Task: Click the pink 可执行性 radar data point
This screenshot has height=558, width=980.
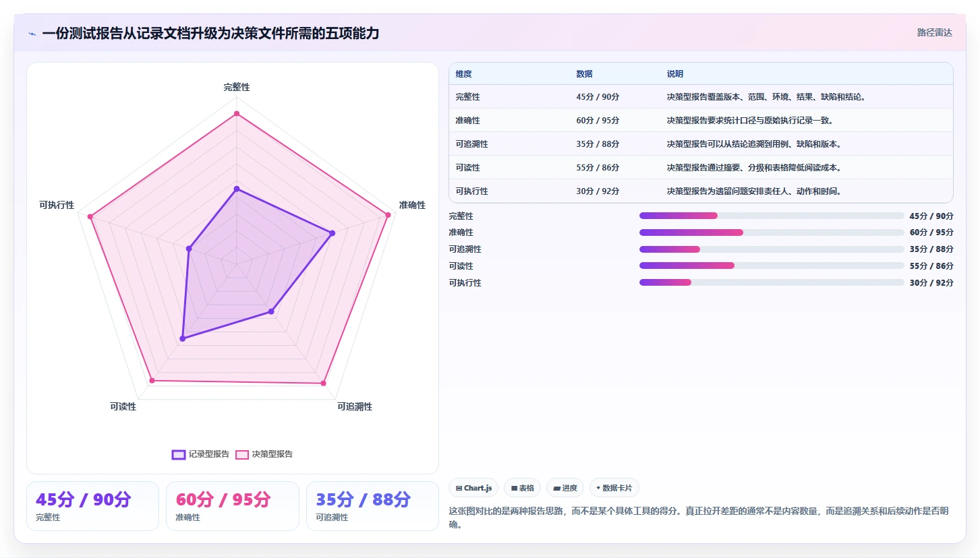Action: point(90,216)
